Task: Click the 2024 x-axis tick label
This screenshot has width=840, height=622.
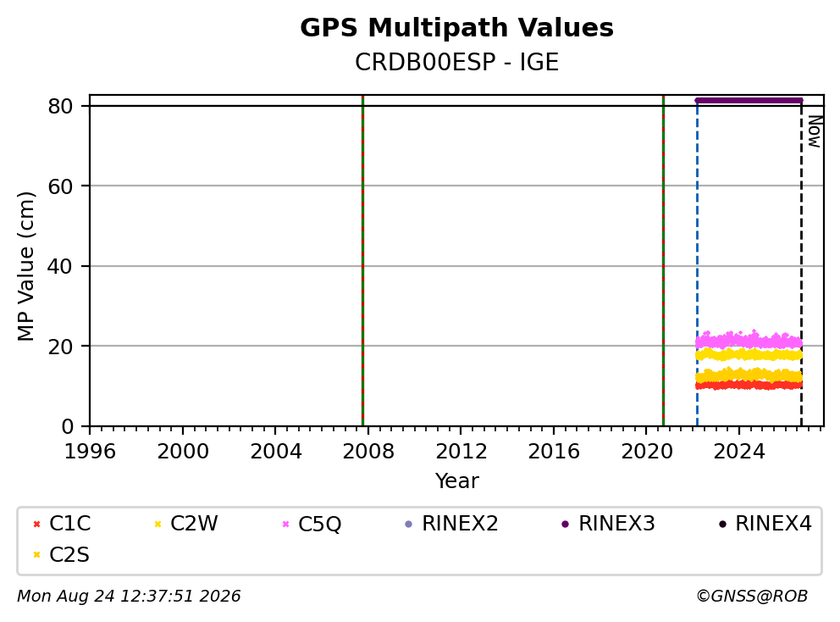Action: coord(738,452)
